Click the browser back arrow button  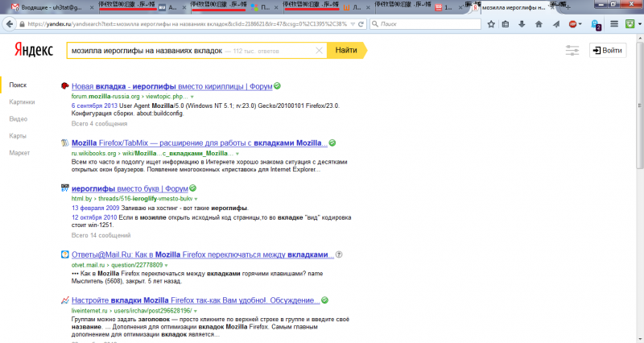click(9, 24)
